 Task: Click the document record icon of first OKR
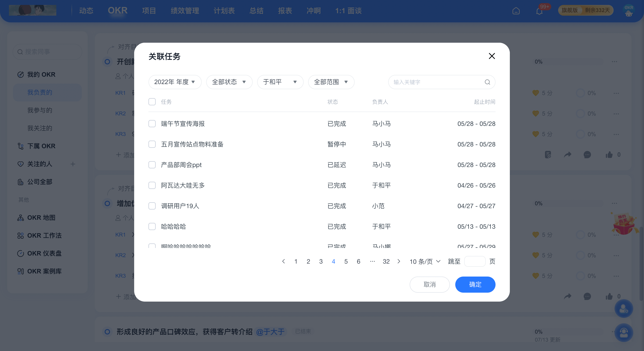(x=548, y=155)
